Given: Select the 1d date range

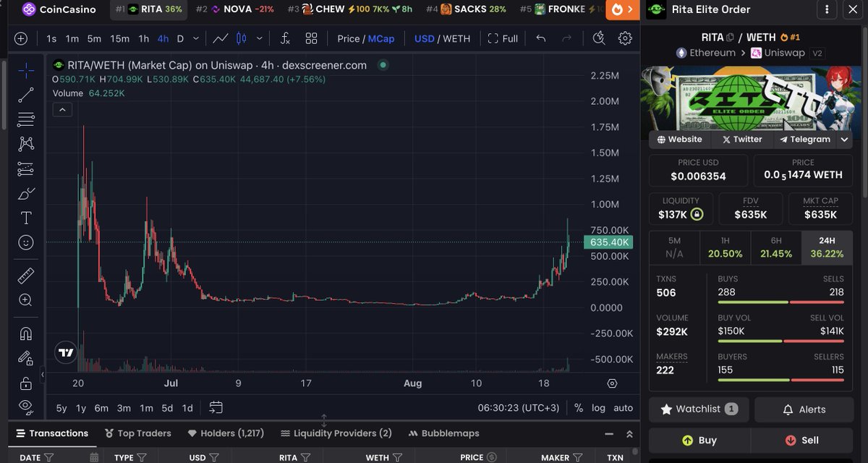Looking at the screenshot, I should tap(187, 408).
